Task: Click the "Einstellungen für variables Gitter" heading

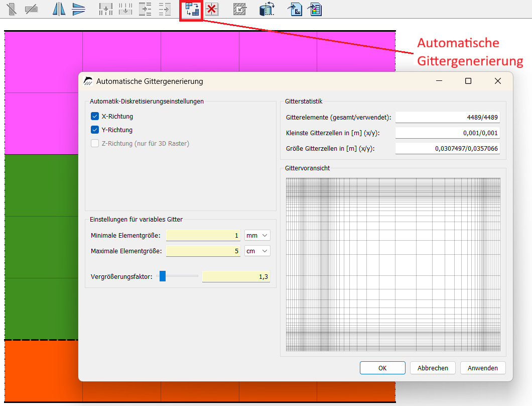Action: [x=136, y=220]
